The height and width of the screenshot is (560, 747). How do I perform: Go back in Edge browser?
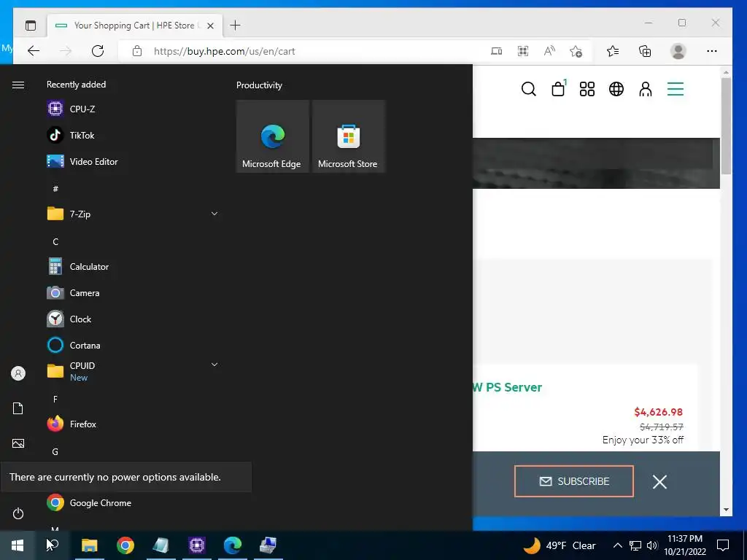click(34, 51)
